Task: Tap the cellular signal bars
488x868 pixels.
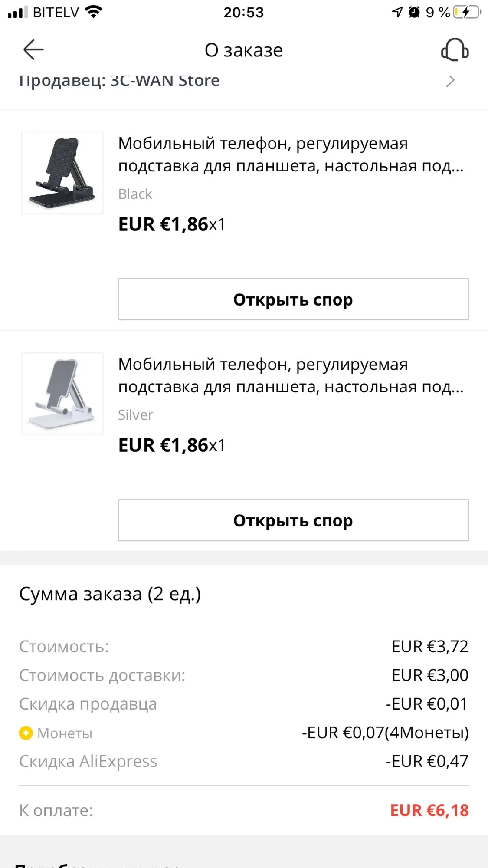Action: 17,12
